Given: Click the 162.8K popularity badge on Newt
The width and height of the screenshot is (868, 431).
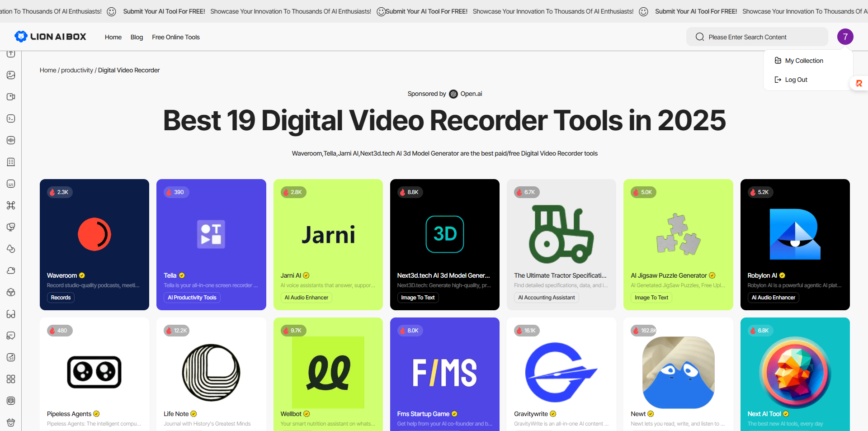Looking at the screenshot, I should tap(644, 331).
